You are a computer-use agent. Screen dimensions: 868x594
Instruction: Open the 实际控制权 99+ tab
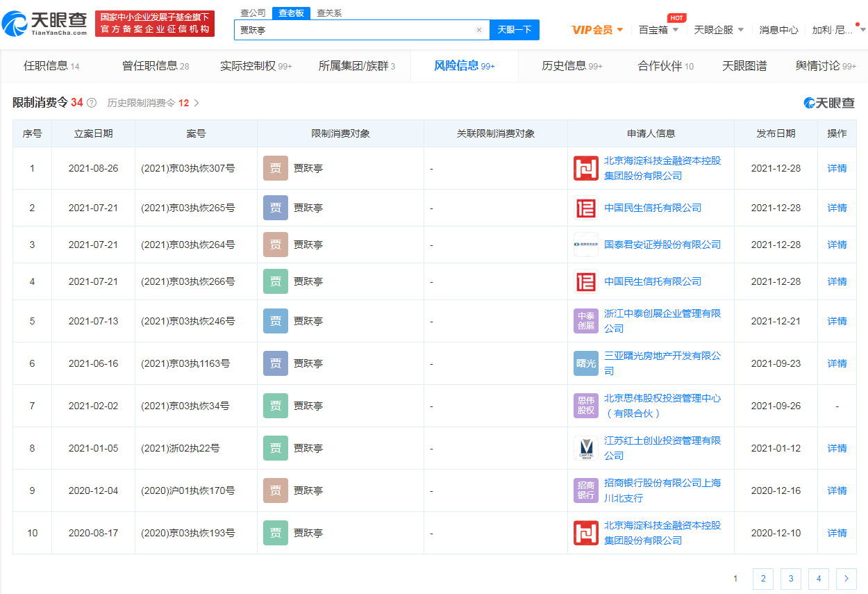point(256,66)
